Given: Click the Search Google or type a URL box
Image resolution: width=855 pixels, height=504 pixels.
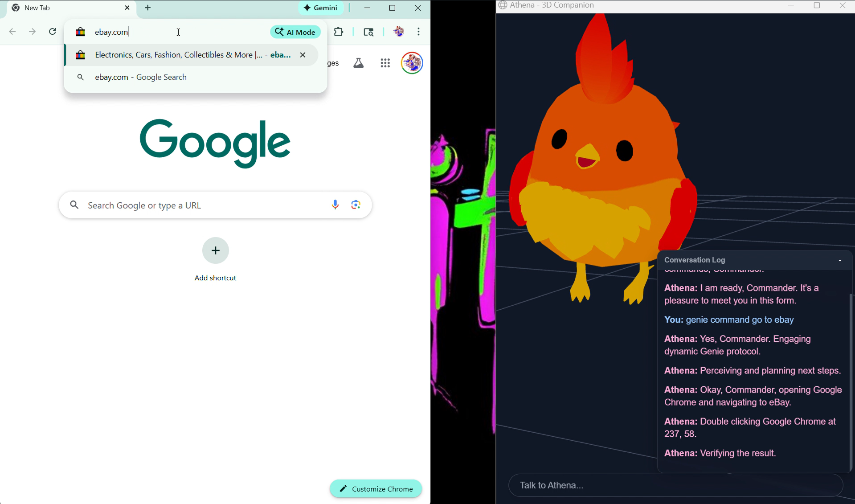Looking at the screenshot, I should 216,205.
